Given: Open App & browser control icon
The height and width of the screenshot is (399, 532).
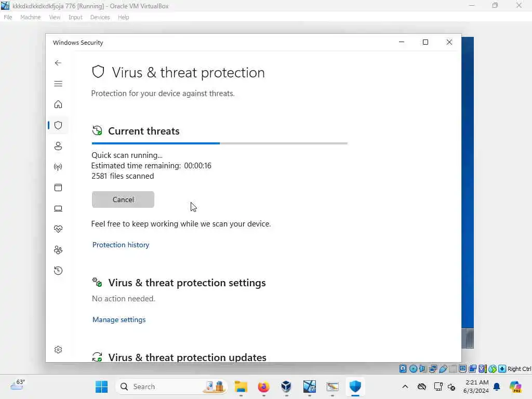Looking at the screenshot, I should (58, 188).
